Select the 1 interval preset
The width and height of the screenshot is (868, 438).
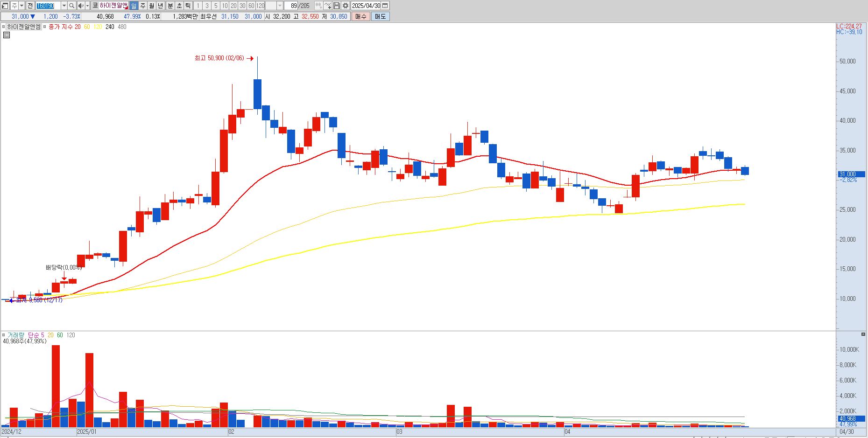coord(198,6)
